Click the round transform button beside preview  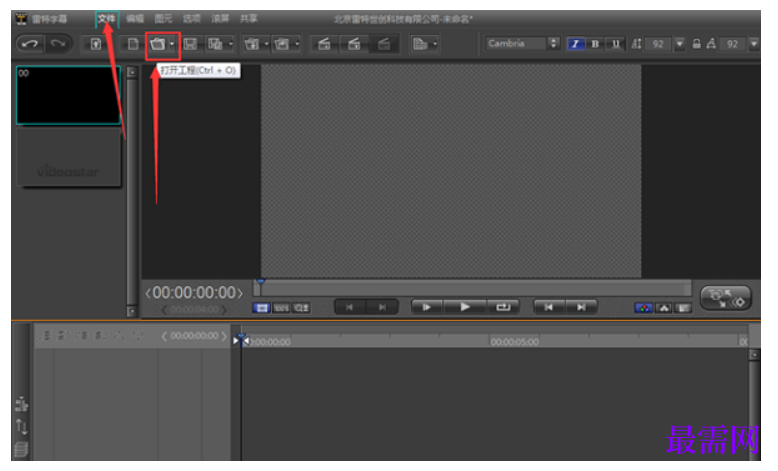click(x=726, y=298)
